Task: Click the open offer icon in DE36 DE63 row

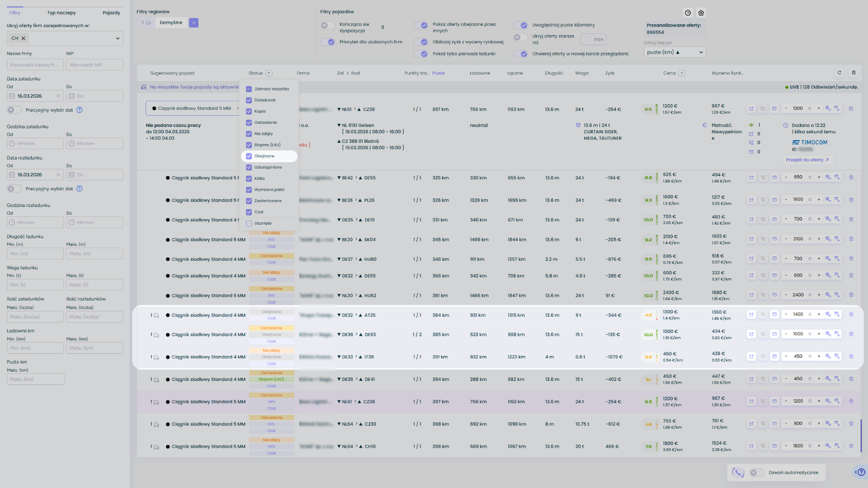Action: tap(751, 334)
